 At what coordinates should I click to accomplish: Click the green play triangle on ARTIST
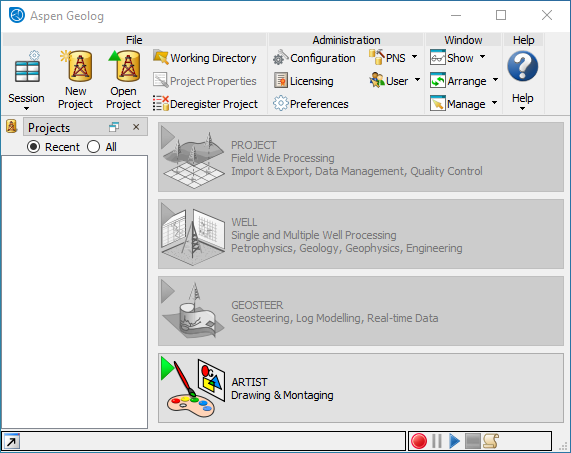(x=167, y=368)
